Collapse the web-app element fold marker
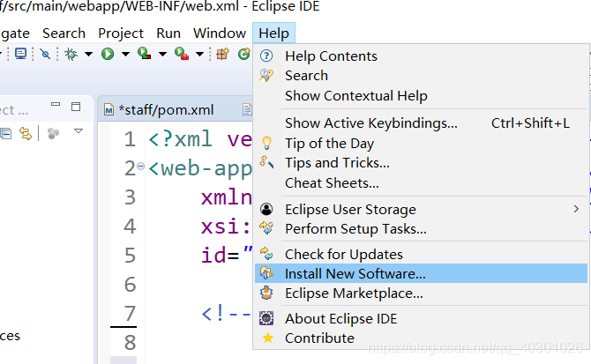The width and height of the screenshot is (591, 364). (140, 166)
